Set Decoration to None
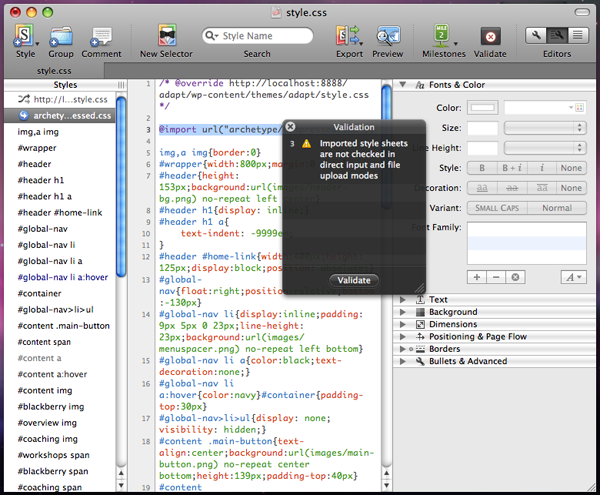This screenshot has height=495, width=600. [x=571, y=188]
